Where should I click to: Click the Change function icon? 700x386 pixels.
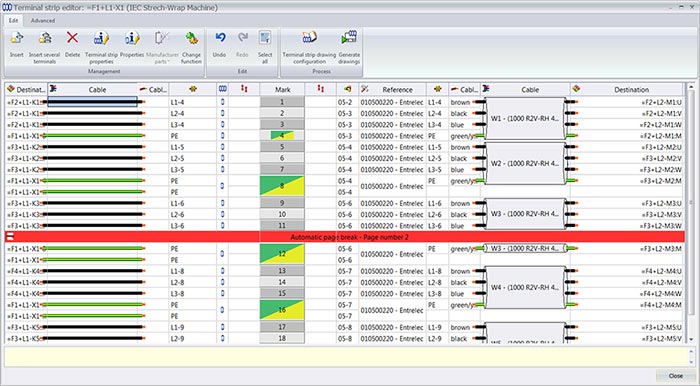click(192, 39)
